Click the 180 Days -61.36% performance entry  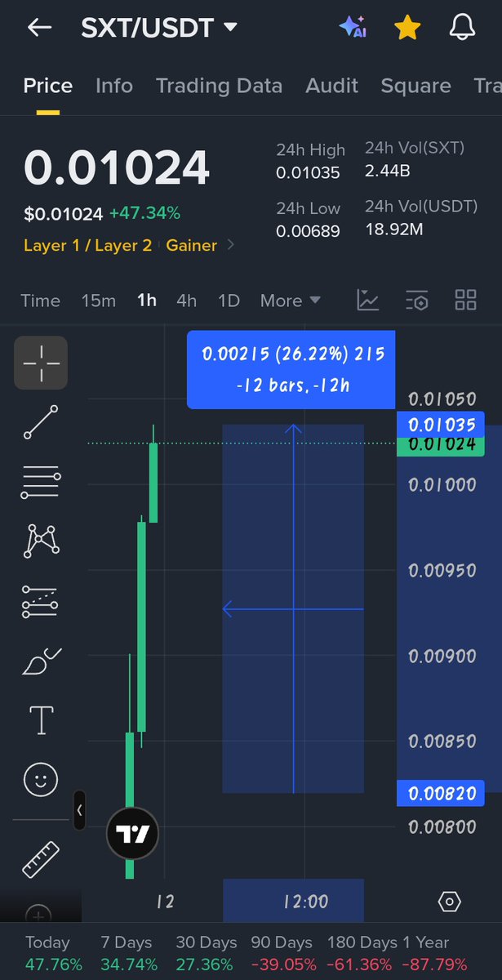point(360,953)
